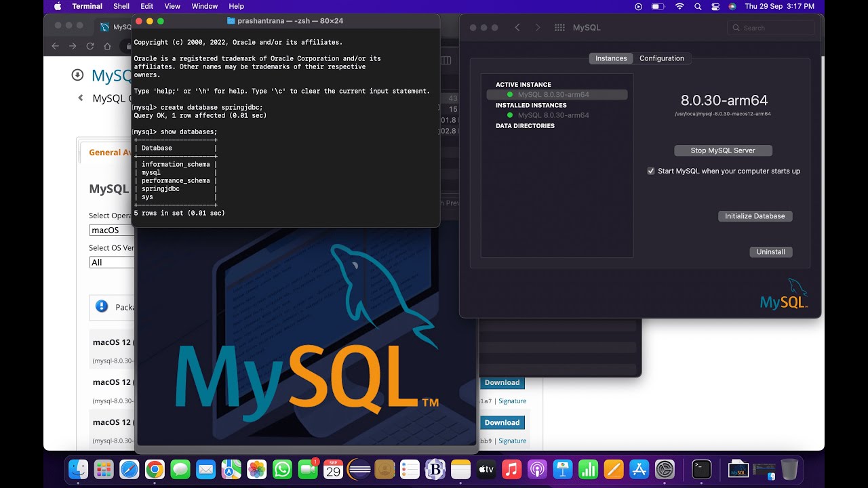Open Mail from the dock
The image size is (868, 488).
tap(205, 469)
